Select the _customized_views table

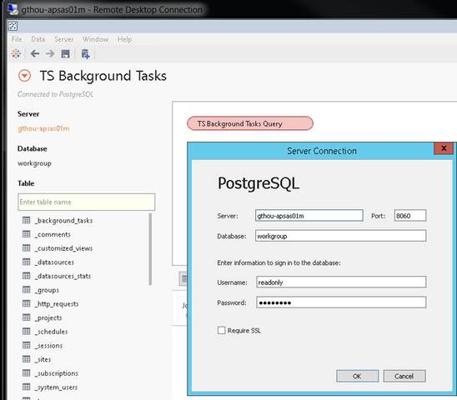point(64,248)
